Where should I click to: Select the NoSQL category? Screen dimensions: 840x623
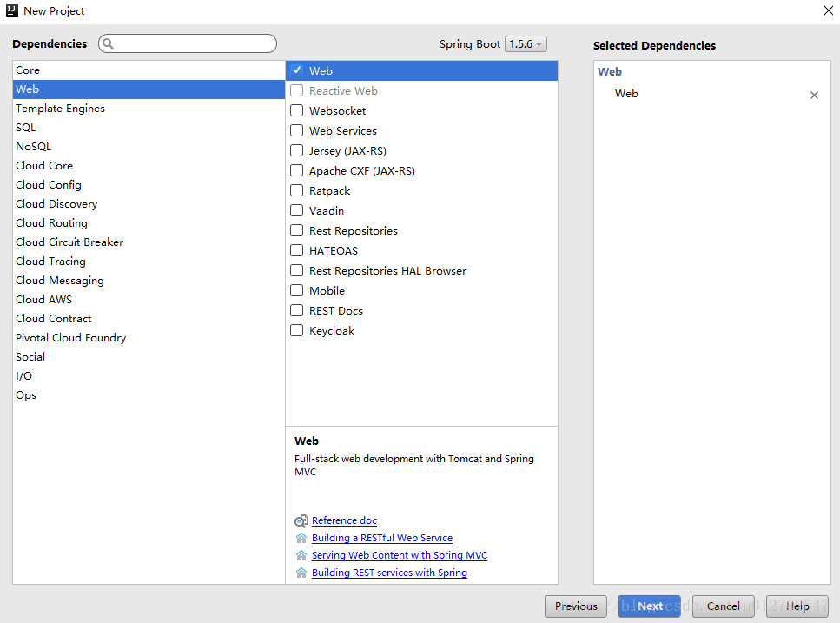point(149,147)
